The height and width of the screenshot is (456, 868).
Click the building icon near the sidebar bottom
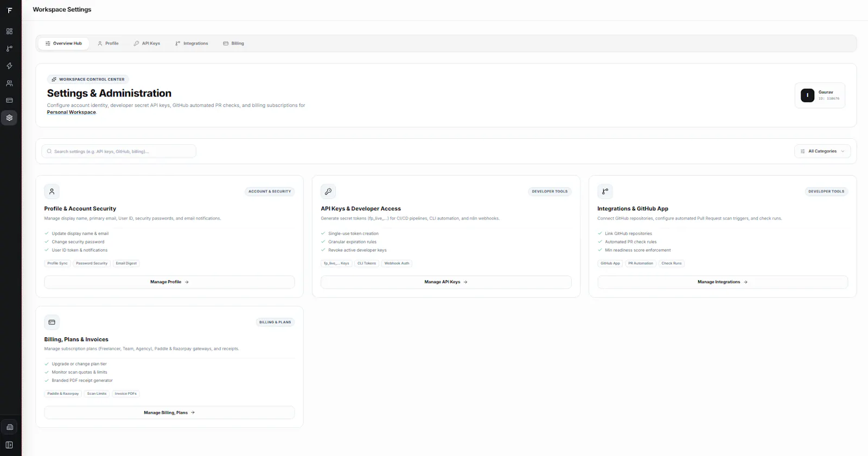coord(9,427)
